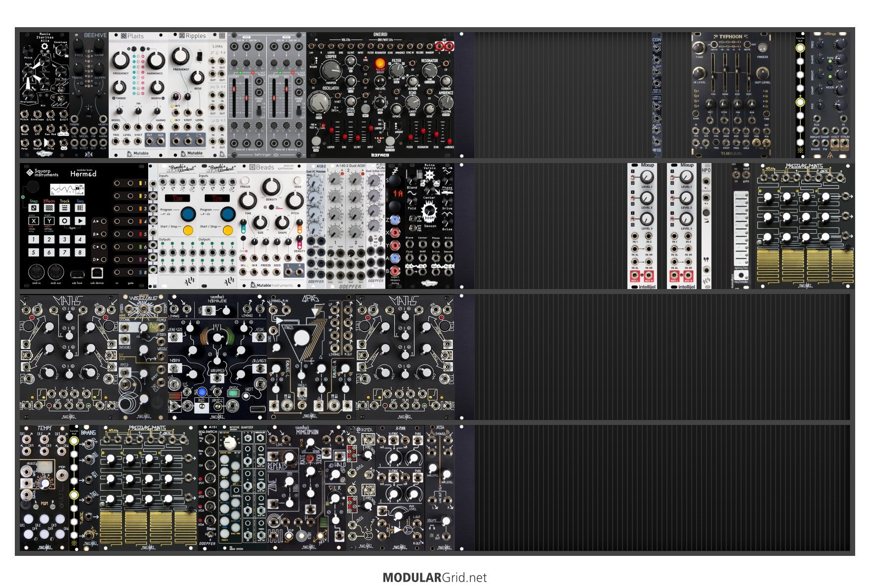The image size is (870, 588).
Task: Click the IN mute button on Typhoon
Action: (x=714, y=45)
